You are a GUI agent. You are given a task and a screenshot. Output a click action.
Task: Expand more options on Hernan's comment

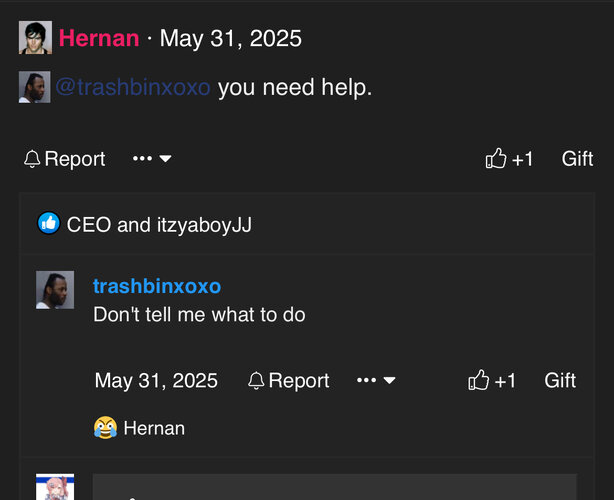click(x=152, y=159)
